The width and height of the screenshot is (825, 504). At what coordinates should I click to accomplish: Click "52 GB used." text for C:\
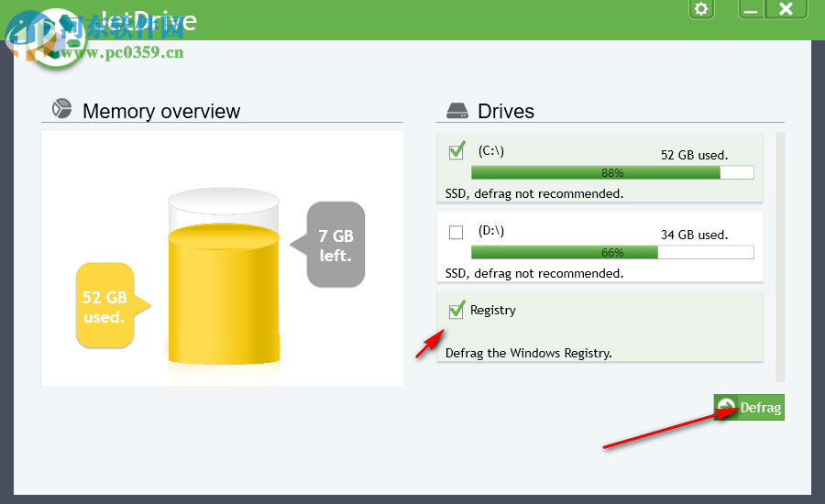[694, 155]
